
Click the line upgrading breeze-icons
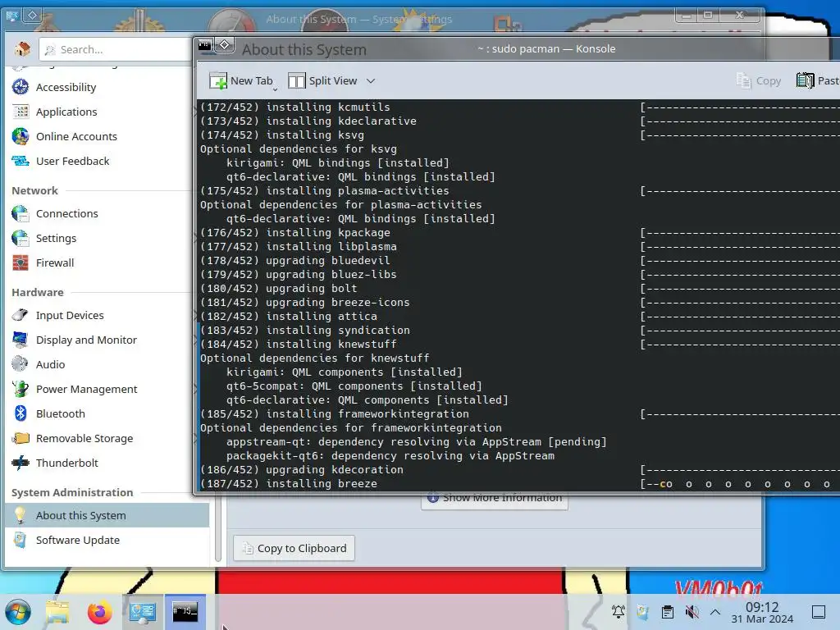pos(305,302)
